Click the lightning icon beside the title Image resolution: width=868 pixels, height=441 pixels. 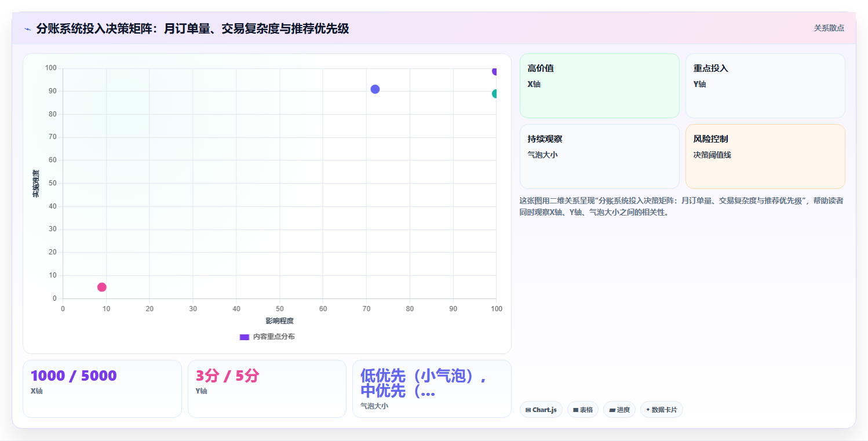pos(27,29)
